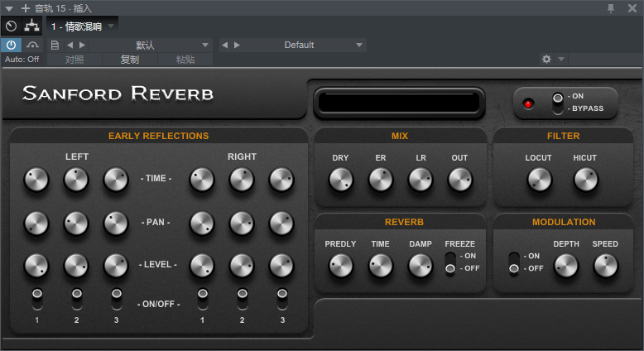Toggle Left early reflection 2 switch

pos(77,299)
